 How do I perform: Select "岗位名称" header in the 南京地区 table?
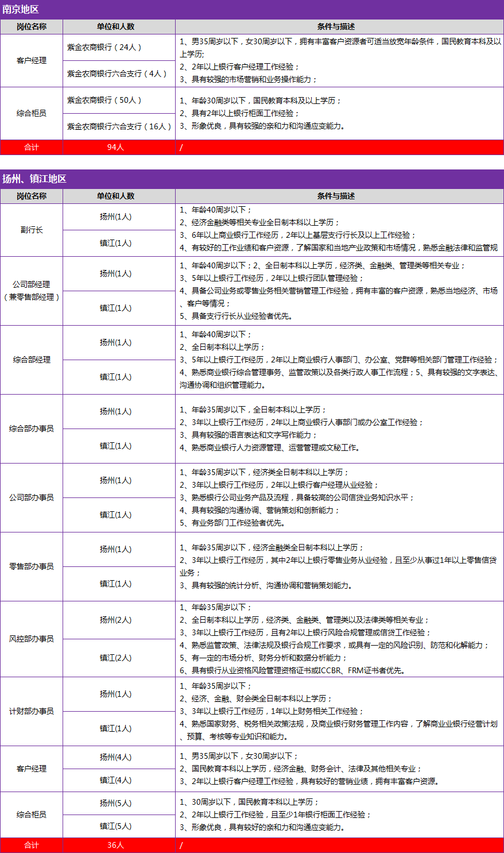(x=32, y=26)
